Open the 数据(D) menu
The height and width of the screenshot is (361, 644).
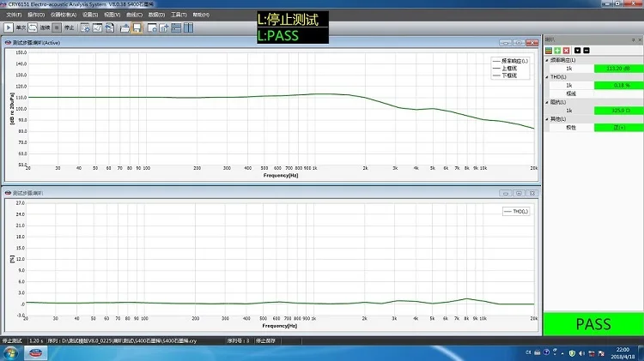coord(156,15)
